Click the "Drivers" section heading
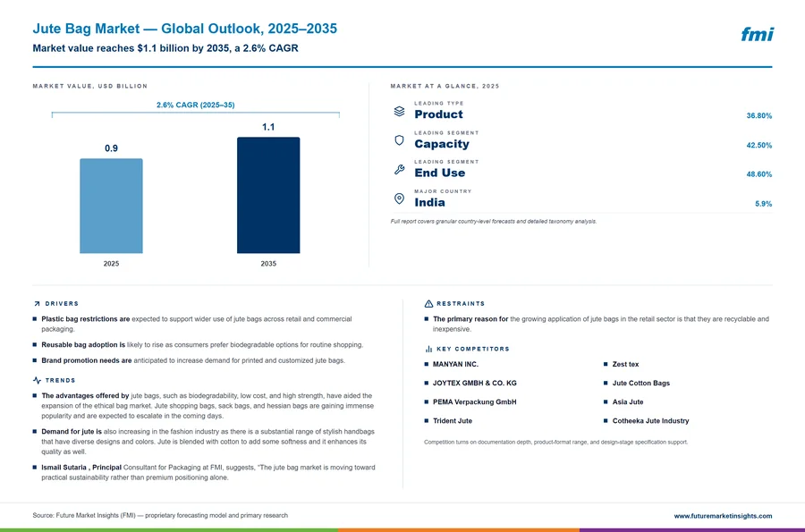 62,304
